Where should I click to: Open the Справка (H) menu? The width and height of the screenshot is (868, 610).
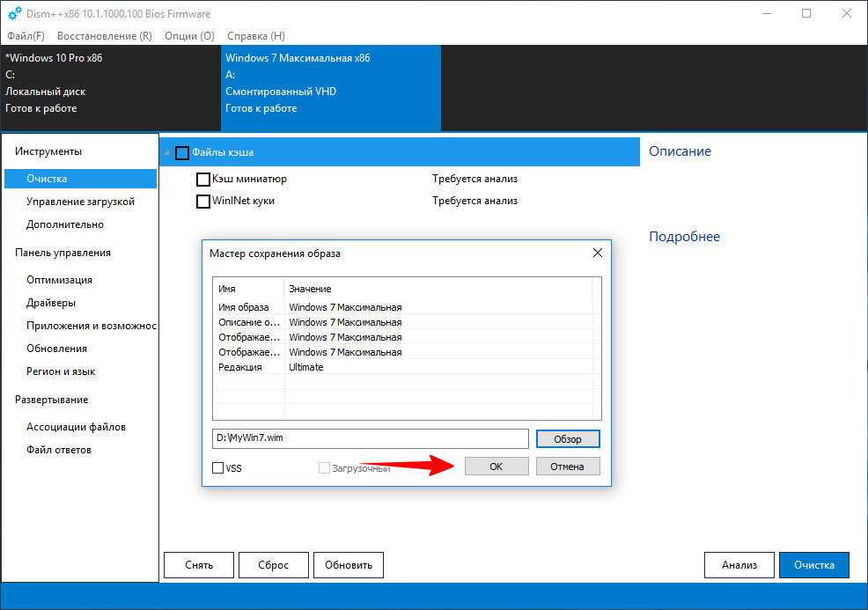pos(256,36)
